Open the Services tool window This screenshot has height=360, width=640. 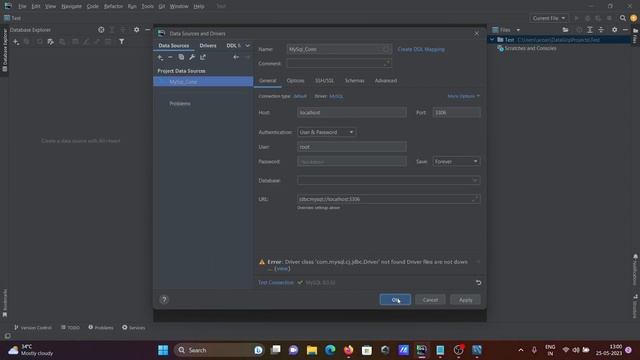(133, 327)
